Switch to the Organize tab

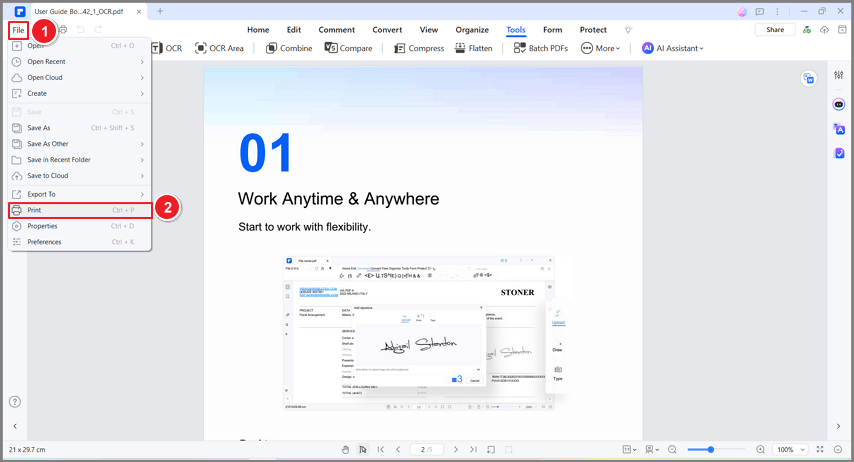pyautogui.click(x=472, y=30)
